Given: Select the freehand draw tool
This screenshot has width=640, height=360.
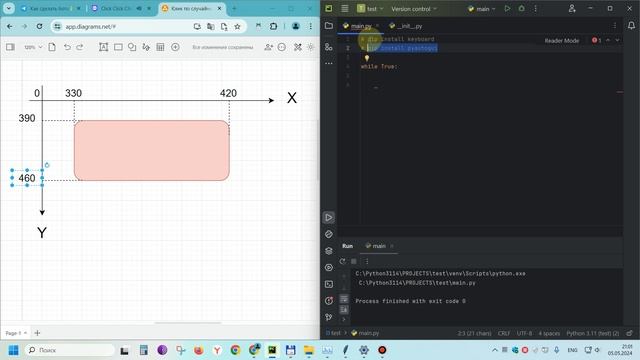Looking at the screenshot, I should (146, 47).
